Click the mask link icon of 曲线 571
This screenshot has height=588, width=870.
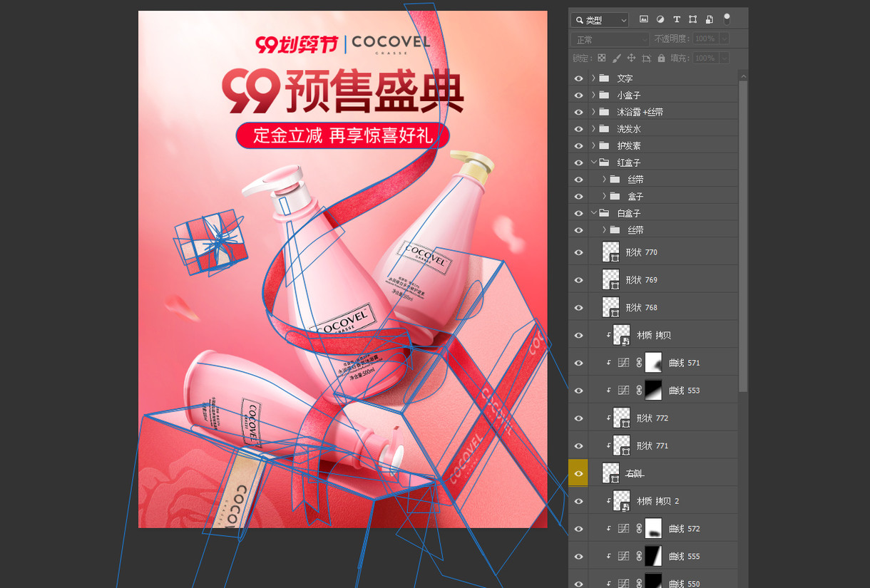(638, 363)
